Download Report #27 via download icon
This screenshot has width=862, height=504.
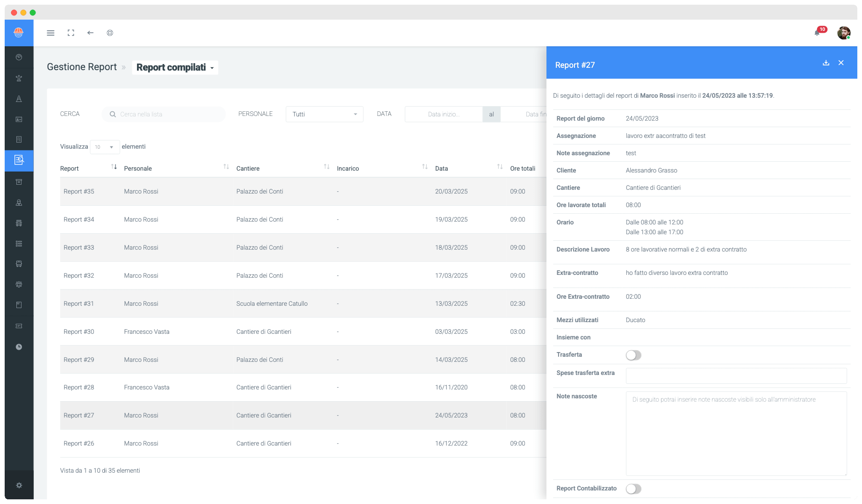(826, 63)
